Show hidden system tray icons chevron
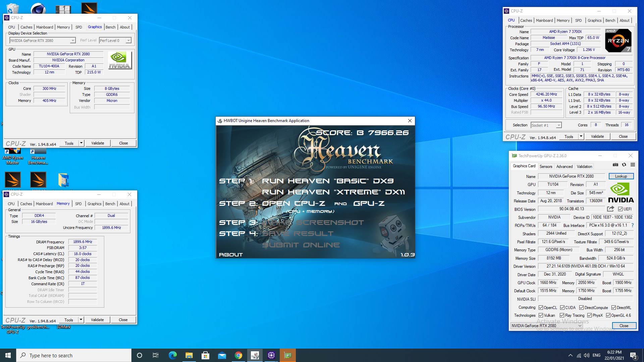The width and height of the screenshot is (644, 362). point(570,355)
